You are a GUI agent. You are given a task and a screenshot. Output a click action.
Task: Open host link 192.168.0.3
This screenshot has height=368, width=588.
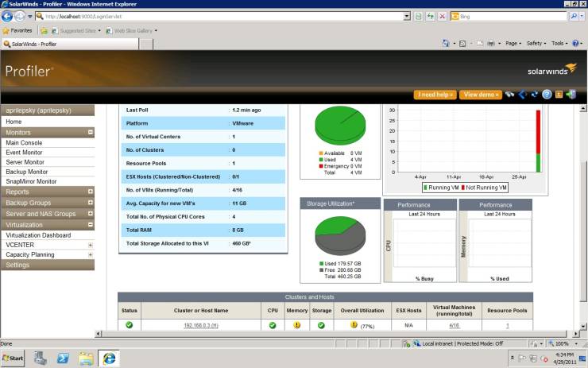click(201, 326)
